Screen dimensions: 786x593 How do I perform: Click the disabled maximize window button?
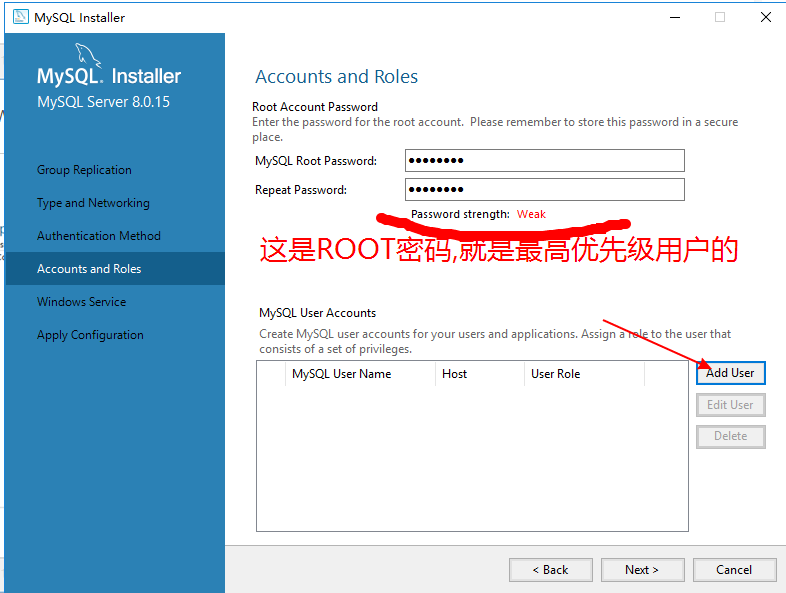[x=720, y=18]
